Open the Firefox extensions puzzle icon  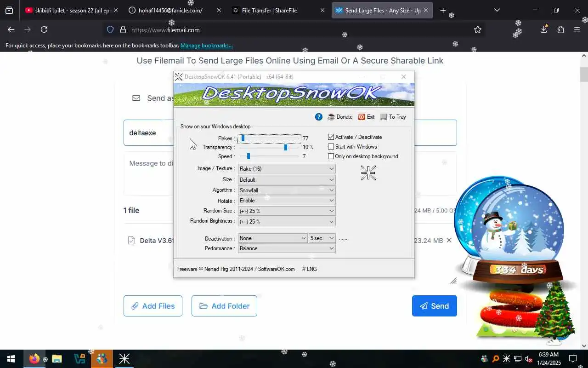(x=560, y=29)
